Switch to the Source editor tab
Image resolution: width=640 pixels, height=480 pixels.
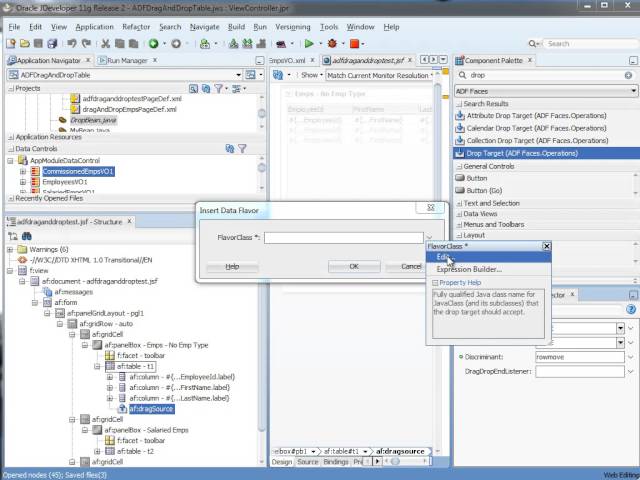tap(307, 462)
